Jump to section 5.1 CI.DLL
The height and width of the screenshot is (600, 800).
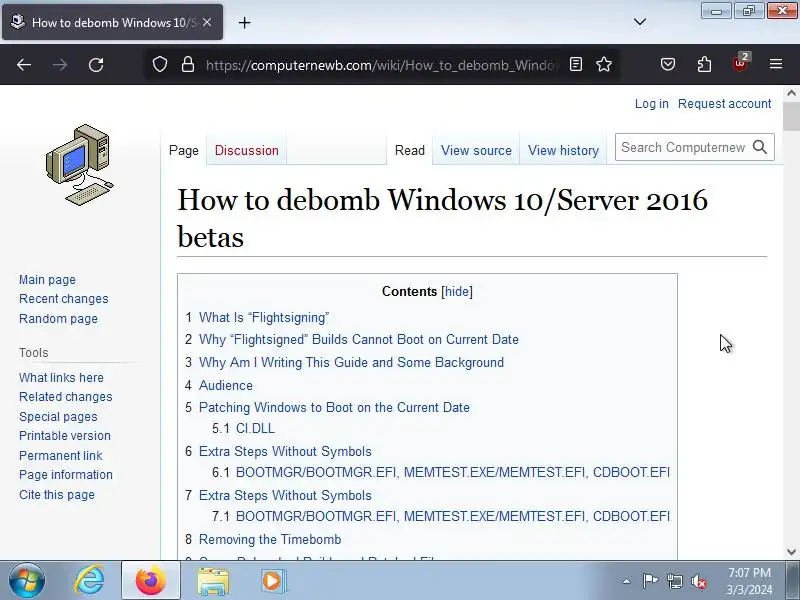pyautogui.click(x=255, y=429)
